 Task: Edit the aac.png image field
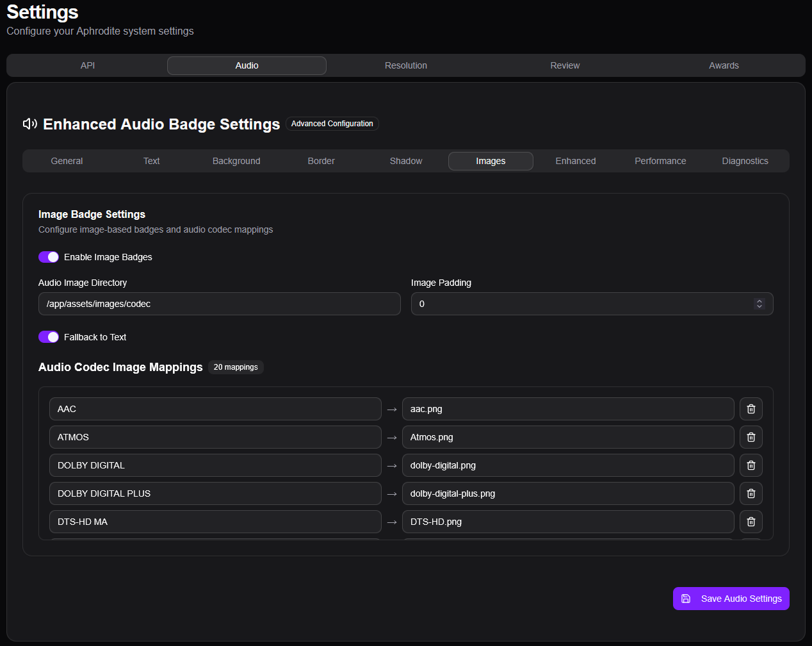[568, 409]
